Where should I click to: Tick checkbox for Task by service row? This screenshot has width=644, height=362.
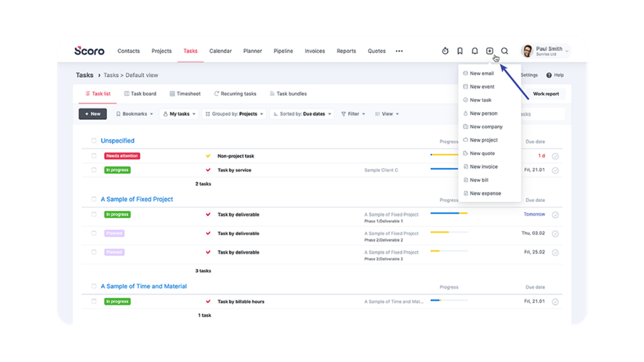(94, 170)
